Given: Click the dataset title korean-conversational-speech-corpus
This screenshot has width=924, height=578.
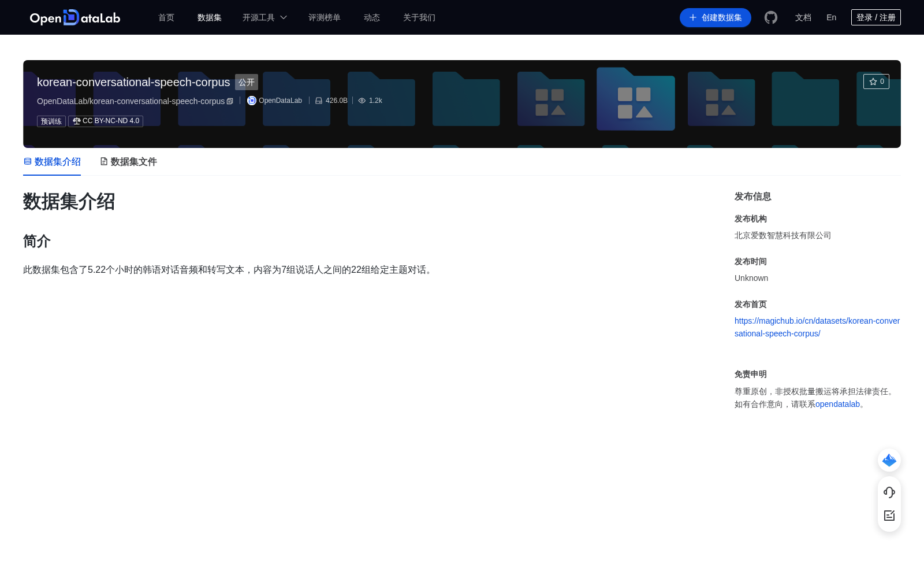Looking at the screenshot, I should coord(133,82).
